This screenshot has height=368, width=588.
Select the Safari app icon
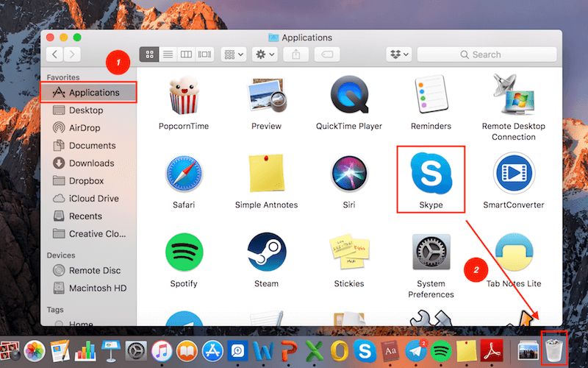pyautogui.click(x=184, y=174)
